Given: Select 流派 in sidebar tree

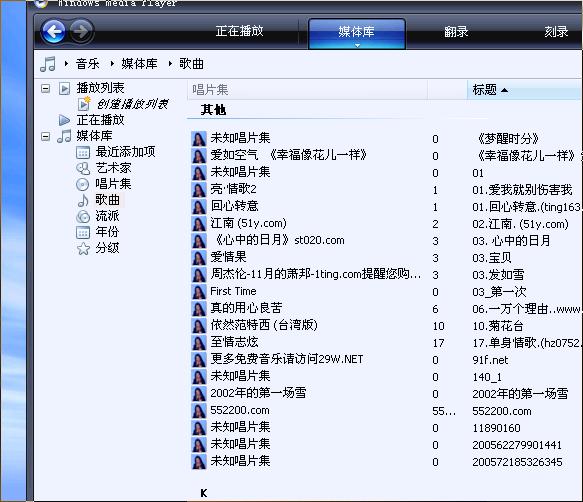Looking at the screenshot, I should coord(107,216).
